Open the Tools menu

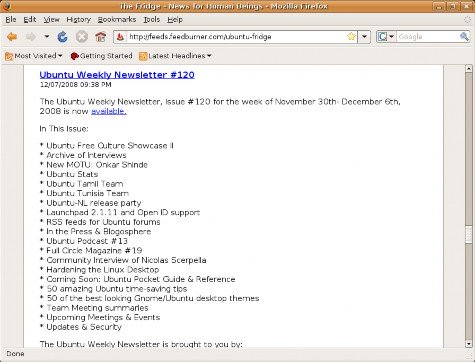[x=152, y=20]
